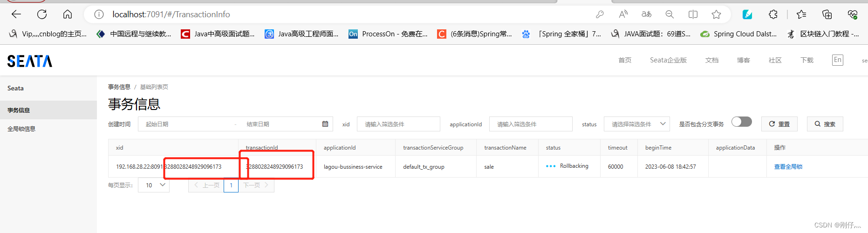868x233 pixels.
Task: Click the 重置 reset button
Action: [x=779, y=124]
